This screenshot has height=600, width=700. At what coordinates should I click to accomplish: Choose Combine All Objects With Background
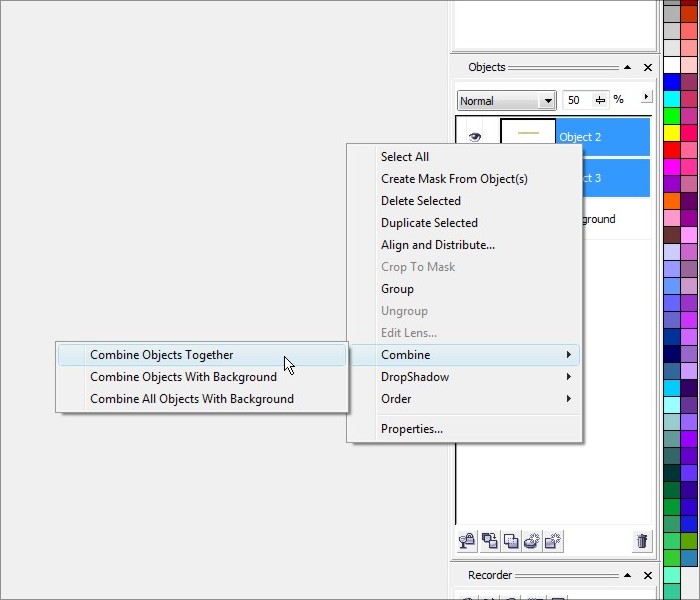[x=191, y=399]
